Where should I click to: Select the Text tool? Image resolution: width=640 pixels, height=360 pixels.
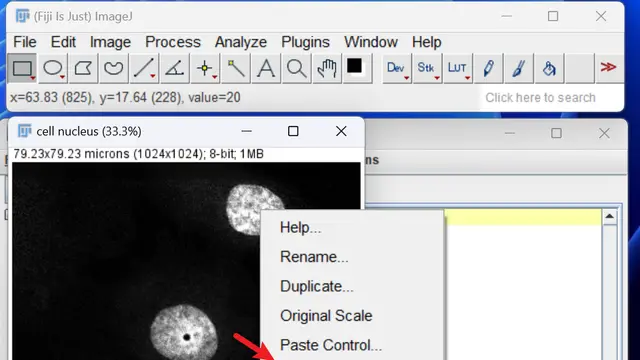click(266, 68)
